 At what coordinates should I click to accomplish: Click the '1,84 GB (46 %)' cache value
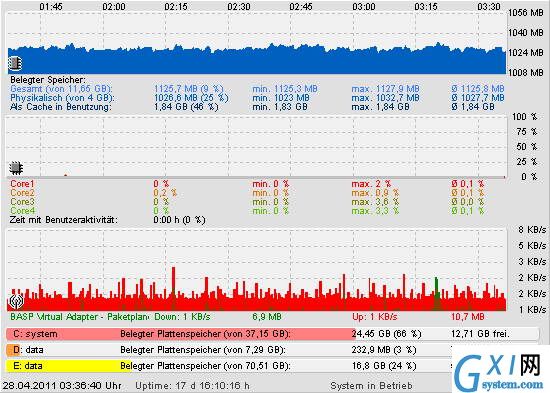tap(186, 107)
